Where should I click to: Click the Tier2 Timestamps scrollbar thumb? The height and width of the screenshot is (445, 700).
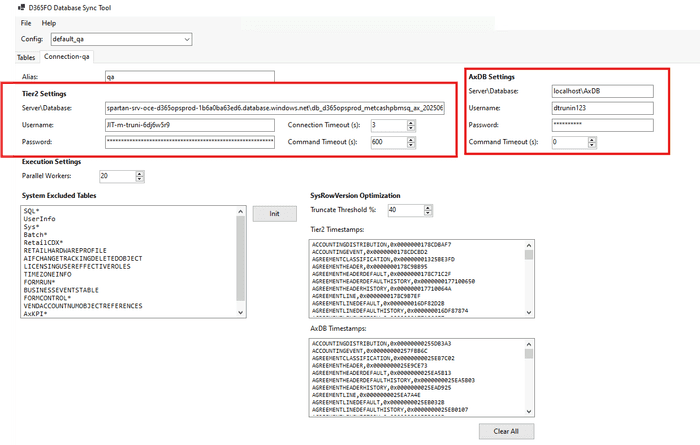(x=529, y=255)
